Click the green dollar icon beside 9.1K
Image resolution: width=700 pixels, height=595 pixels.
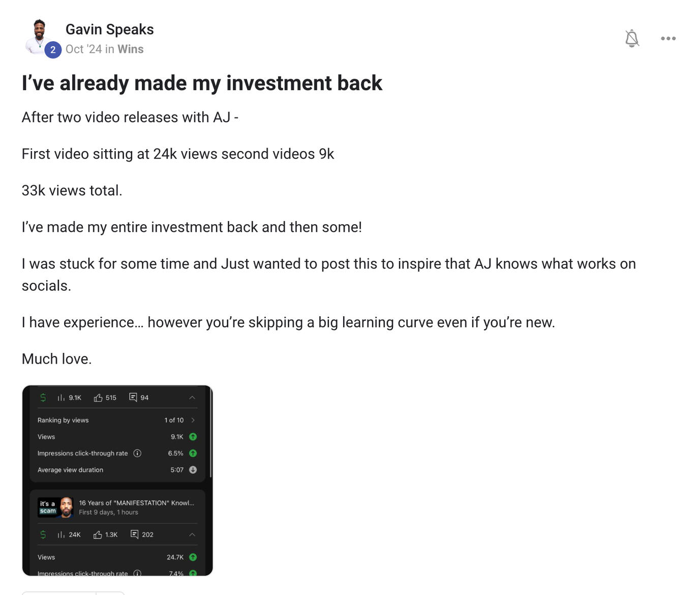pos(43,398)
